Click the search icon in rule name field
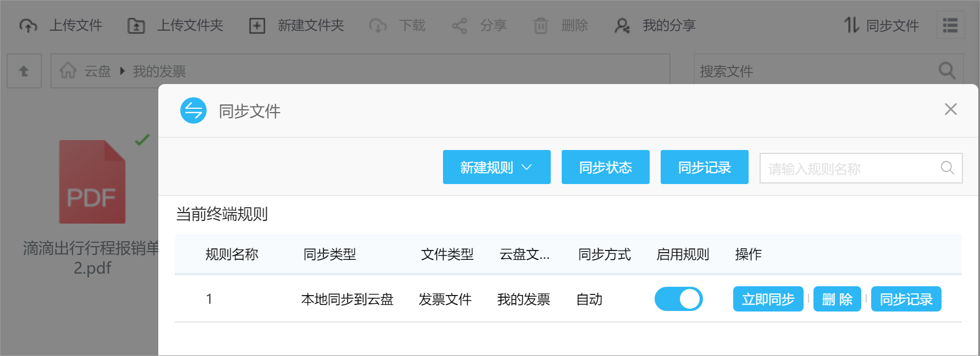This screenshot has height=356, width=980. 947,168
